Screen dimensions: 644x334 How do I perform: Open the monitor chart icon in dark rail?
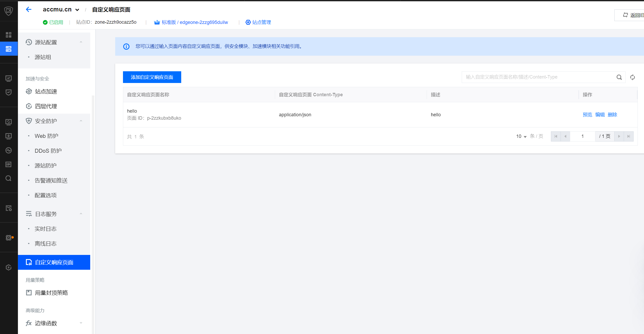9,78
